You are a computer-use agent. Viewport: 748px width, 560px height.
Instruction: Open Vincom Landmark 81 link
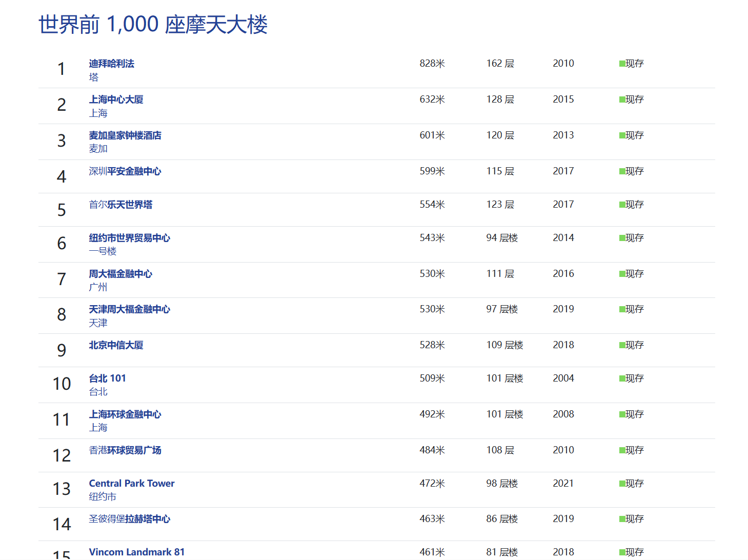click(136, 552)
